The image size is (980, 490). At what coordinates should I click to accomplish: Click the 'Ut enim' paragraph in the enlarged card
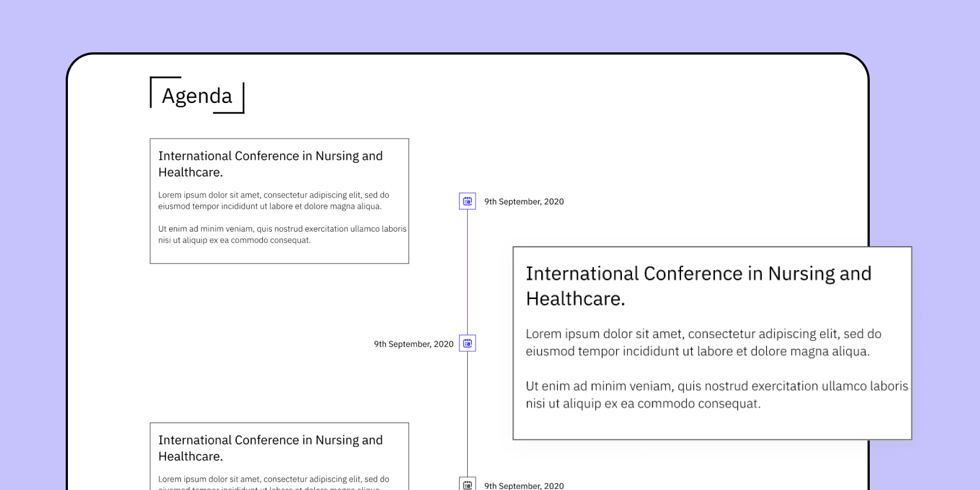[716, 395]
